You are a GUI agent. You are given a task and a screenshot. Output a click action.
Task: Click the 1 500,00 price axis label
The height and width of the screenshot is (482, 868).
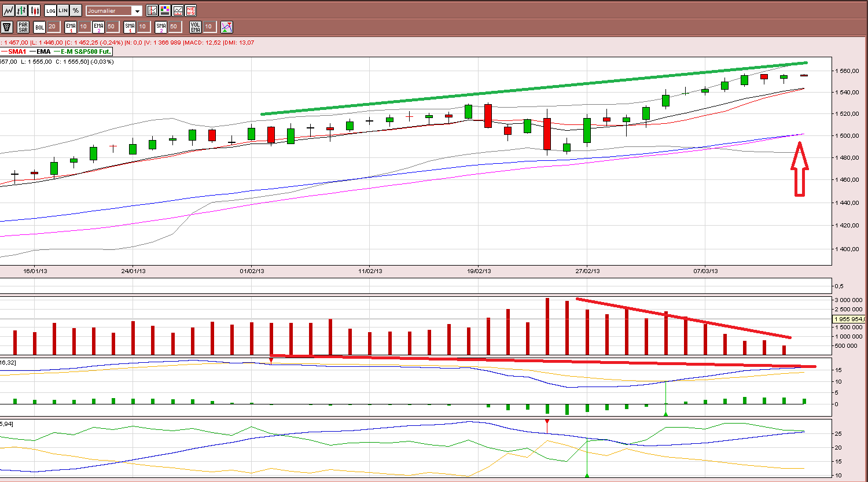[x=848, y=135]
